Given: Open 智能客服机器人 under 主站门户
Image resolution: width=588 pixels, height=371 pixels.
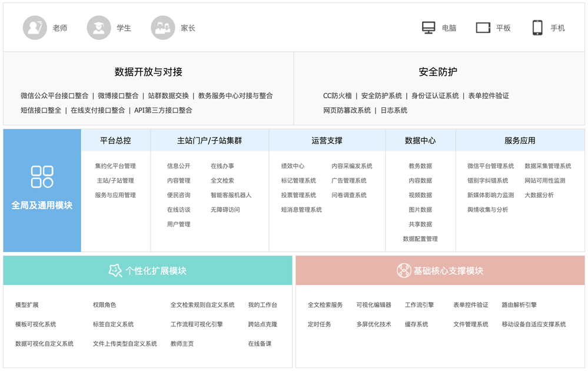Looking at the screenshot, I should 231,195.
